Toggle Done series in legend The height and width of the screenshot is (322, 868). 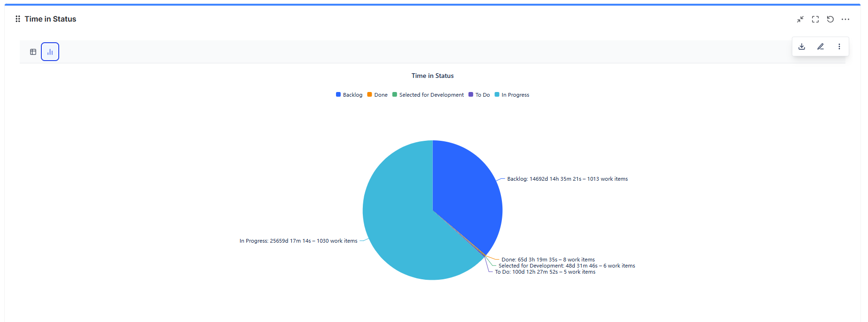coord(377,95)
